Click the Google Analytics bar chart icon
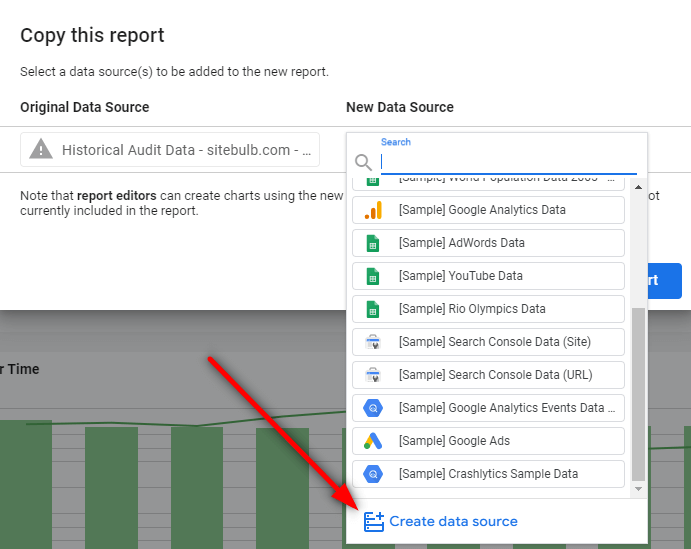 pyautogui.click(x=373, y=210)
